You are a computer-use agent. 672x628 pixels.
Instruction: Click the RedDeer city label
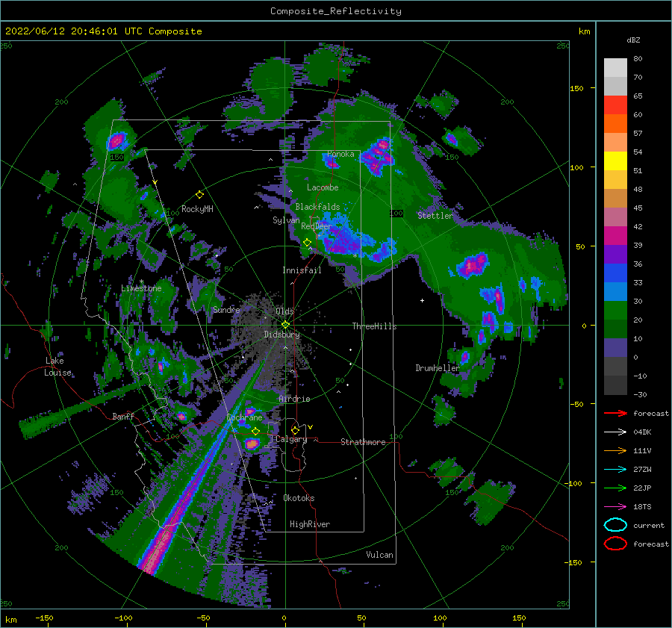pyautogui.click(x=317, y=226)
